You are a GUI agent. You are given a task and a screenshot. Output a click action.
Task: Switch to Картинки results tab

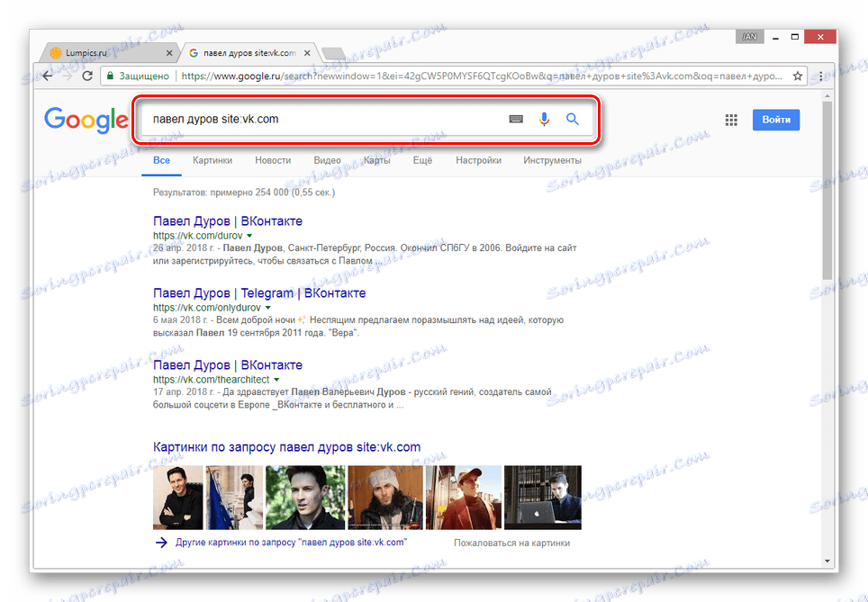pyautogui.click(x=212, y=160)
